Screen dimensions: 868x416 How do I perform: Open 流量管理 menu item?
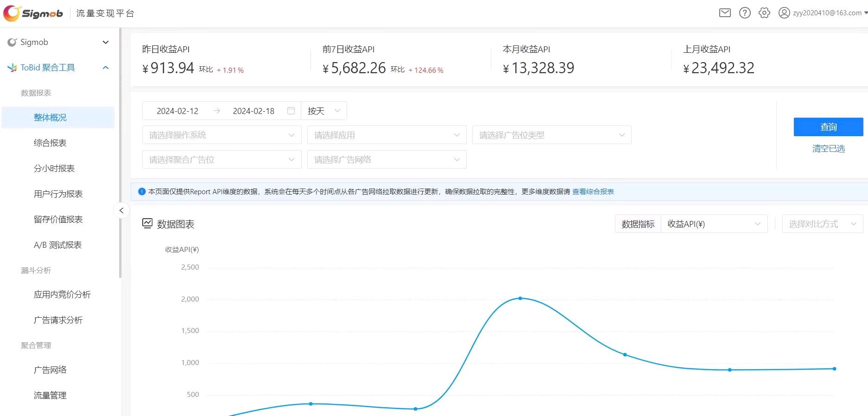click(x=50, y=395)
